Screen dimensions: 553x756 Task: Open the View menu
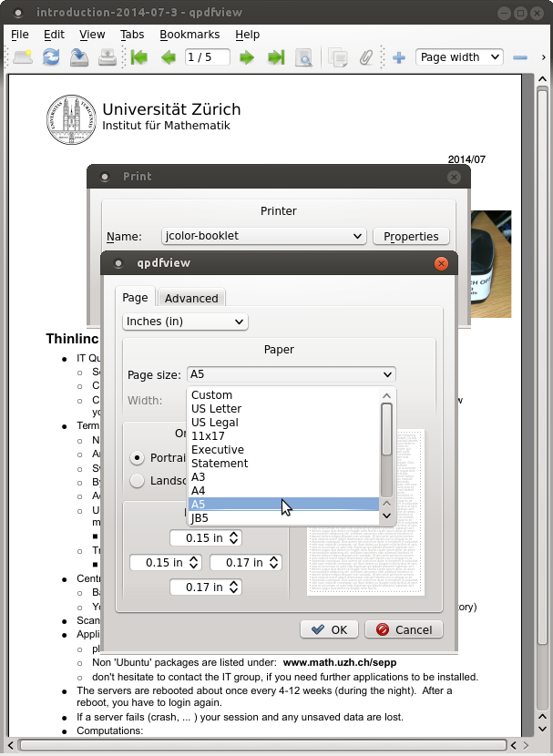(x=92, y=35)
